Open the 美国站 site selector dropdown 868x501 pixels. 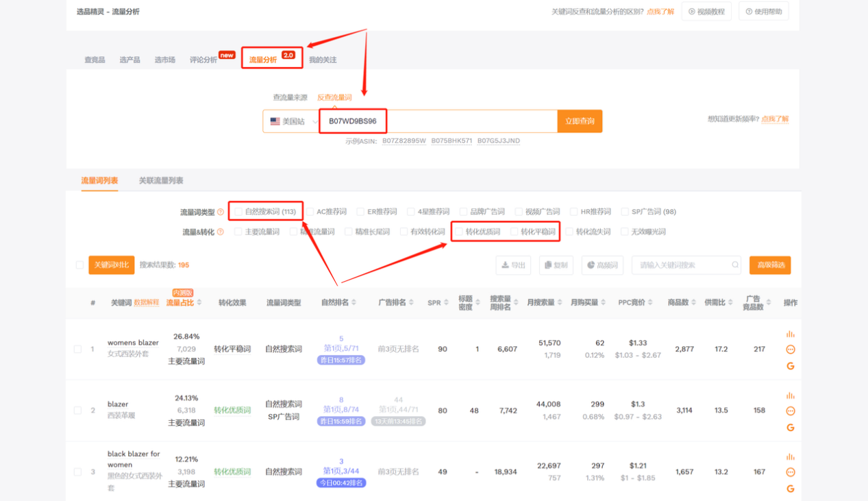pos(290,121)
